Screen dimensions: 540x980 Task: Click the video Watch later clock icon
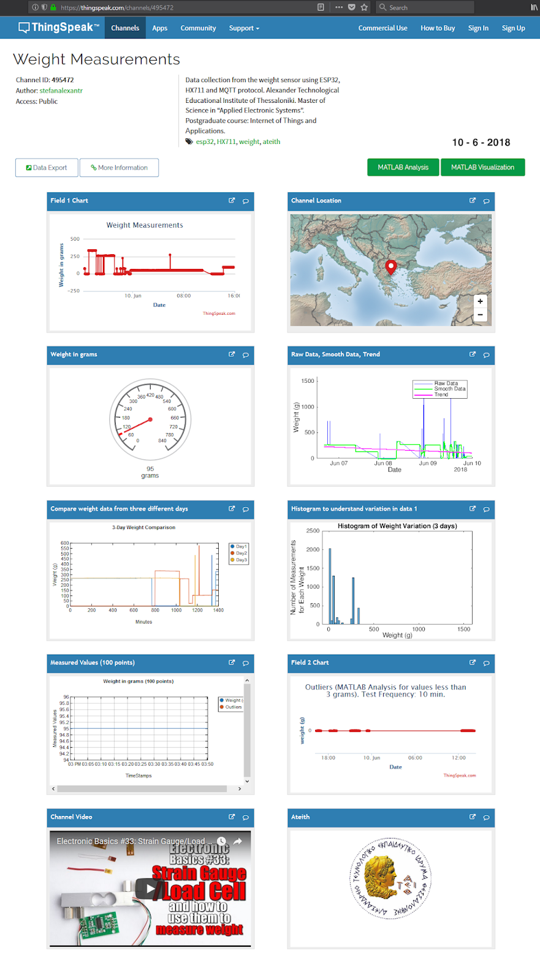point(222,842)
